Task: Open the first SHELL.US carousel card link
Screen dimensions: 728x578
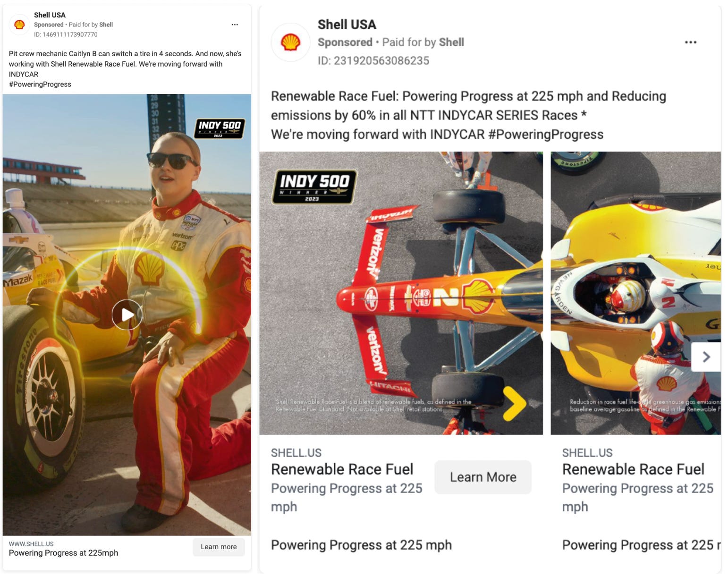Action: [x=296, y=453]
